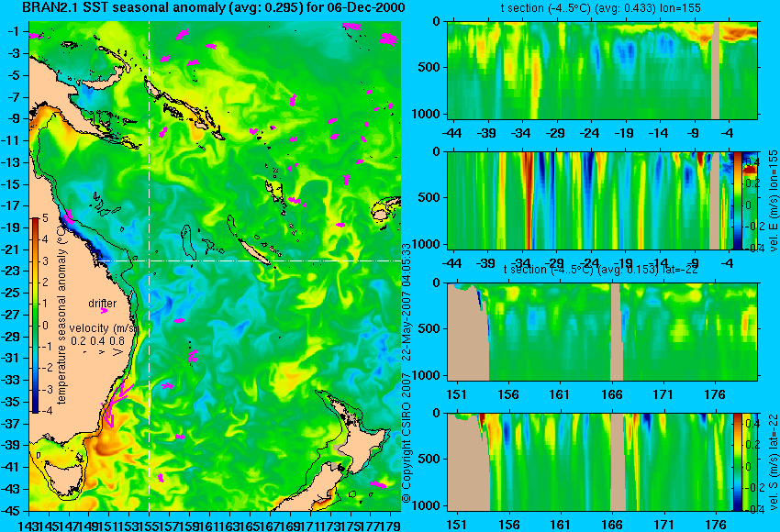The image size is (780, 532).
Task: Click the vel. S velocity color bar
Action: click(x=738, y=461)
